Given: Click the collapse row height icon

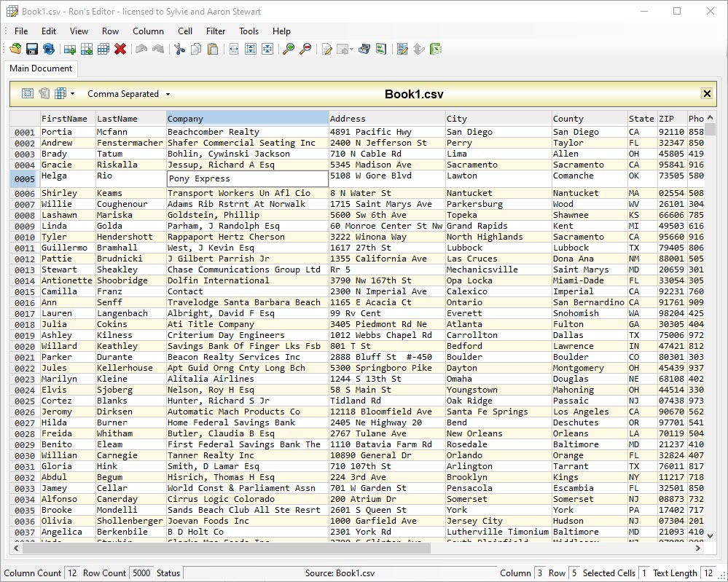Looking at the screenshot, I should (267, 49).
